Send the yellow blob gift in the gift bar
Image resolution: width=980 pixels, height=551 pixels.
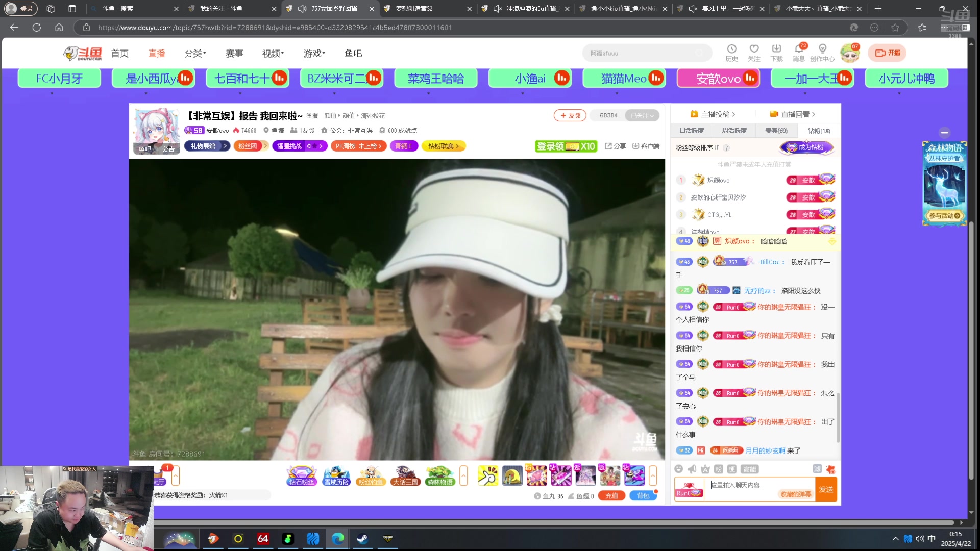coord(512,475)
